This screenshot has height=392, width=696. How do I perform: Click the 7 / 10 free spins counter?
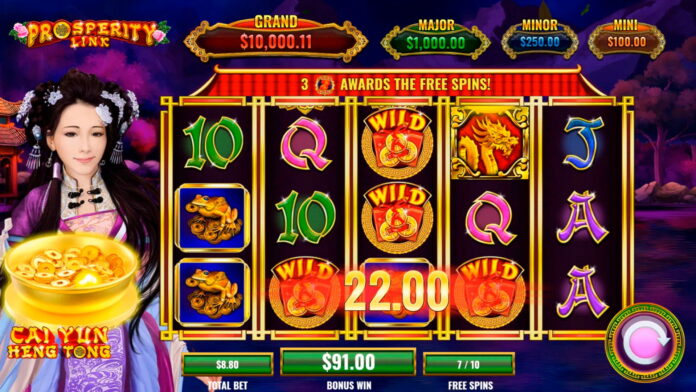(469, 364)
